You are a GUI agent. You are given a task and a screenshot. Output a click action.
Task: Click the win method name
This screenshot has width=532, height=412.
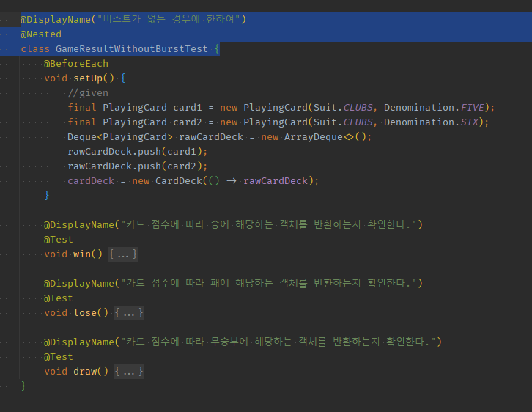click(x=82, y=254)
